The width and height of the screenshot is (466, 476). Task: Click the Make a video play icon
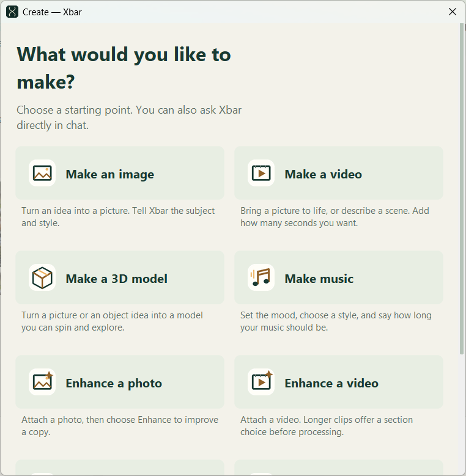pyautogui.click(x=261, y=173)
